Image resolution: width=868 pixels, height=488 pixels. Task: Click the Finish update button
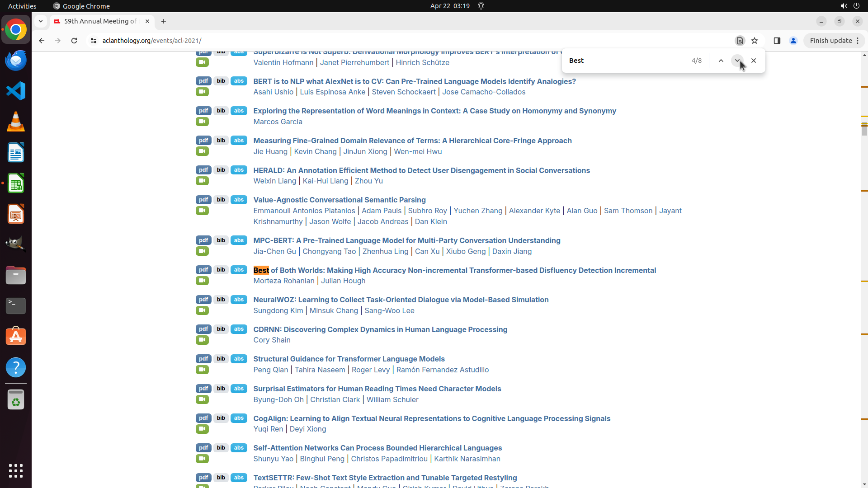pyautogui.click(x=830, y=41)
